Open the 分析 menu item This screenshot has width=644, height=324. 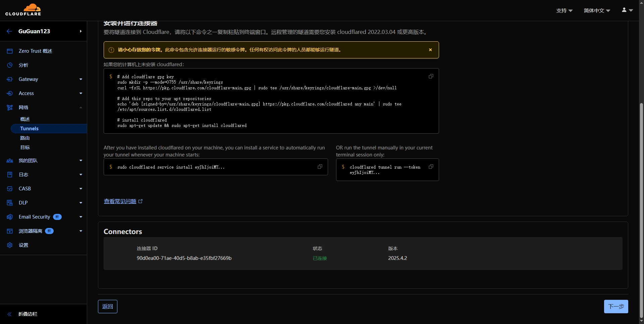click(x=23, y=65)
